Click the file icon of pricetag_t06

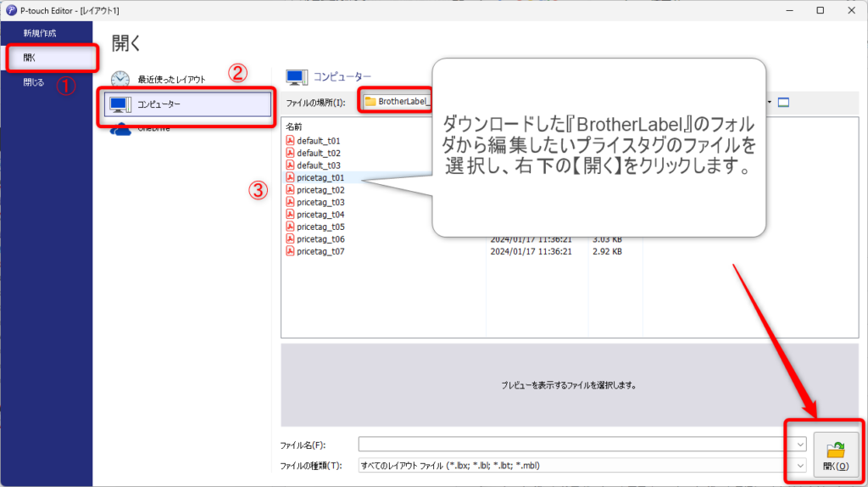[x=290, y=238]
